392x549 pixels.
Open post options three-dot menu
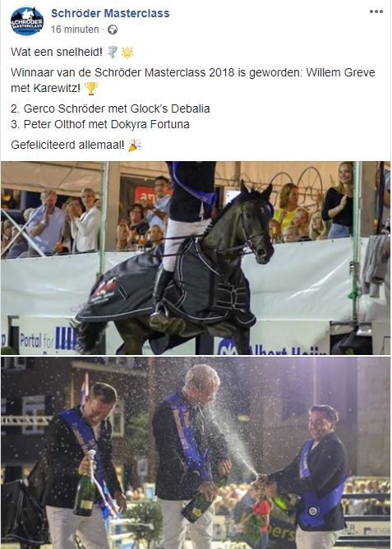click(x=376, y=12)
